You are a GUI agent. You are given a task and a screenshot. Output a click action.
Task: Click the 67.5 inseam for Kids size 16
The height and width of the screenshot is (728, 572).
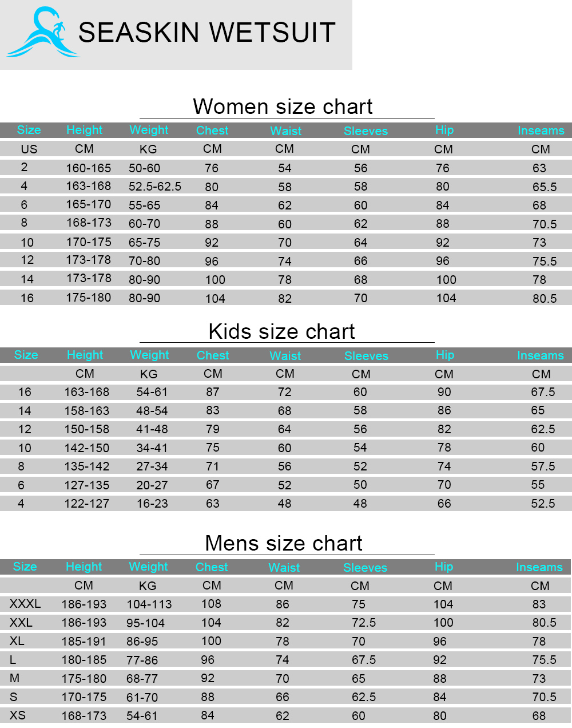click(x=543, y=392)
